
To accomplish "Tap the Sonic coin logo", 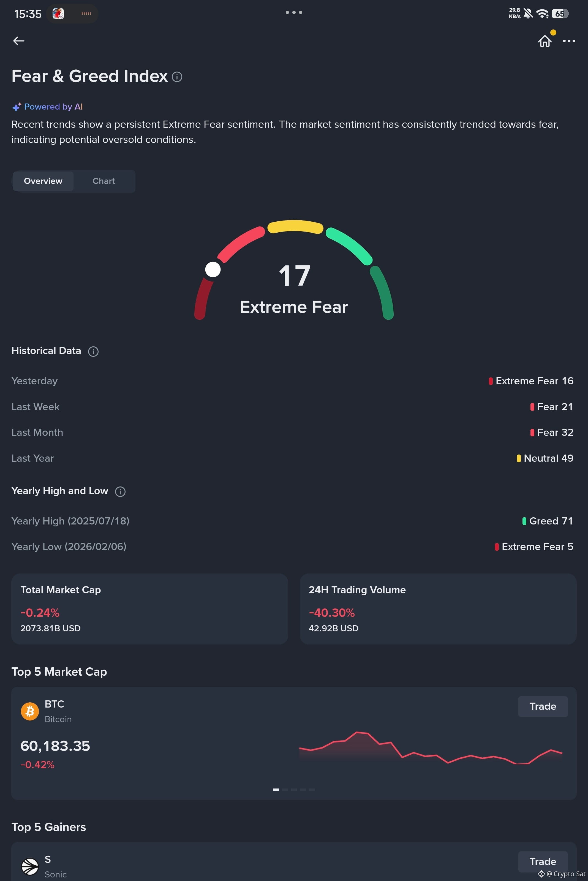I will (30, 866).
